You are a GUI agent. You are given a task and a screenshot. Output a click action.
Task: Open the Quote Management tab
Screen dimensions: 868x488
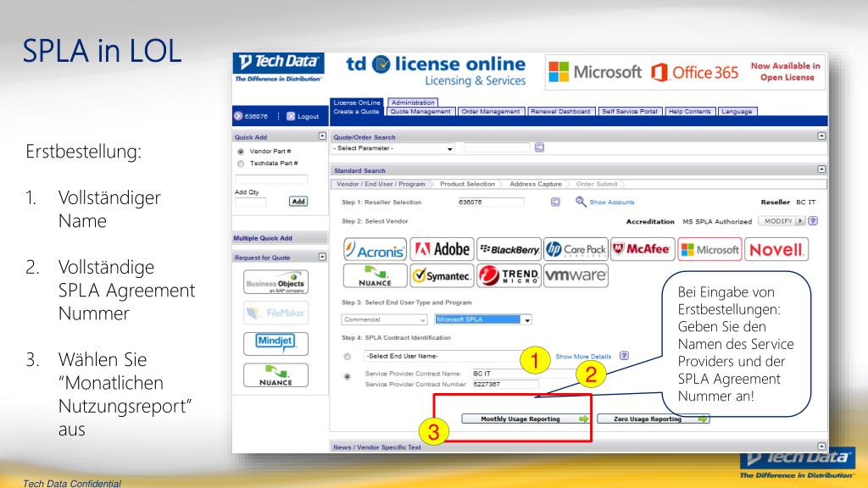[x=420, y=111]
